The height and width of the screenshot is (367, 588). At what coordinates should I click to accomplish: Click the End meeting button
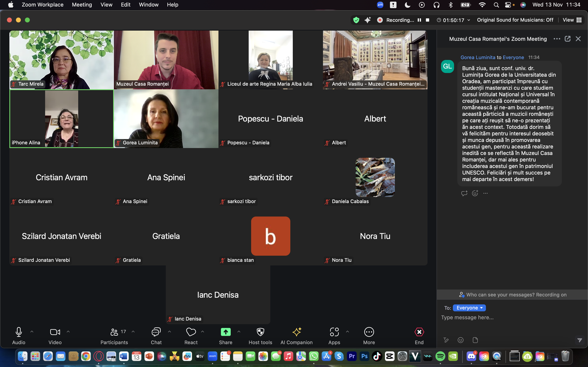419,332
